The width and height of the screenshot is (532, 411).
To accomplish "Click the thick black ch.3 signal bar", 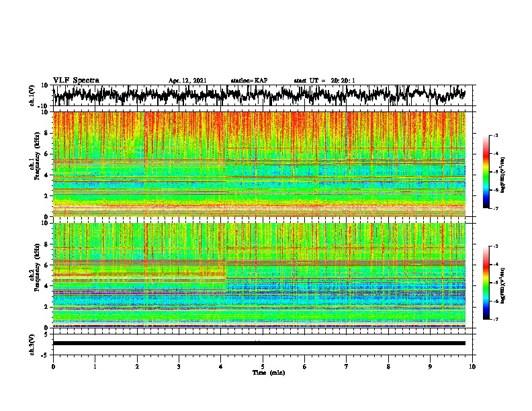I will 259,343.
